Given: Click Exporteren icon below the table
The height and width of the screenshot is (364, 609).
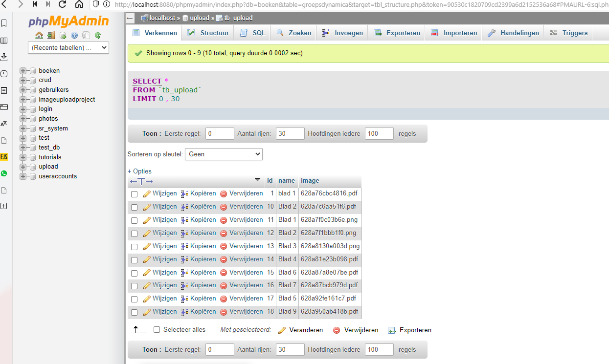Looking at the screenshot, I should click(x=392, y=330).
